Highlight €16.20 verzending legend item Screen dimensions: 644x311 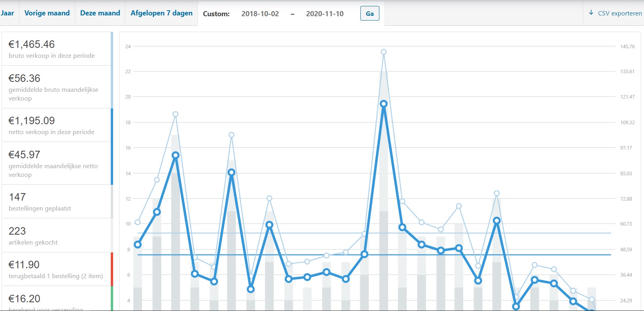[57, 299]
